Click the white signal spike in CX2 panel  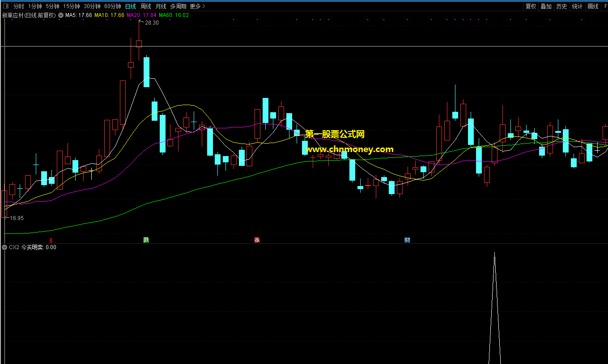(494, 308)
